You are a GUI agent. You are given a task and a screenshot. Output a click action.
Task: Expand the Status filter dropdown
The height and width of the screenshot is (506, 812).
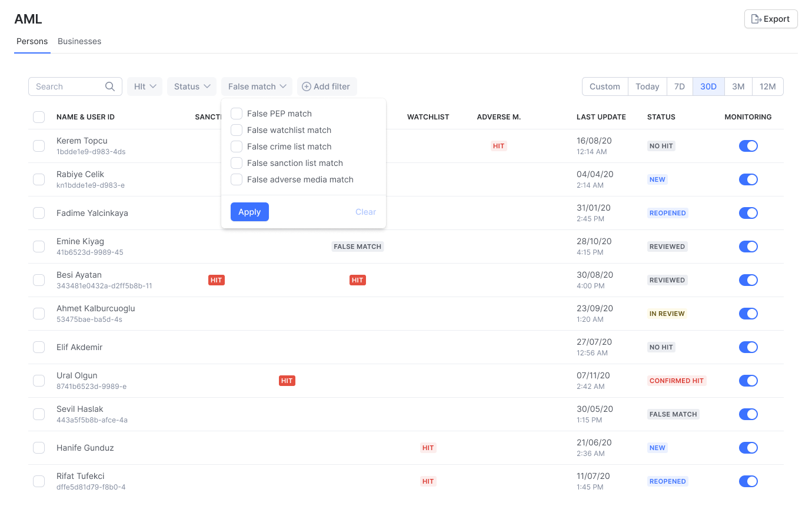point(192,86)
